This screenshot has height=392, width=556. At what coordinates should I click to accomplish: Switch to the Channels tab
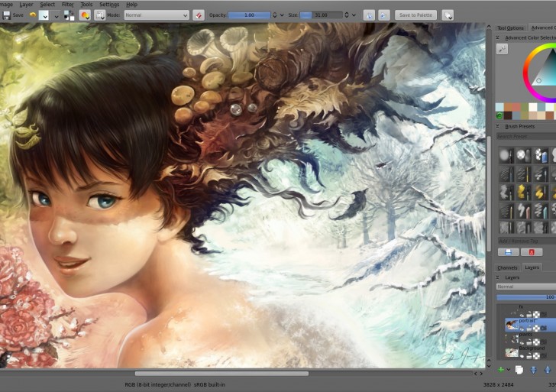(x=508, y=267)
